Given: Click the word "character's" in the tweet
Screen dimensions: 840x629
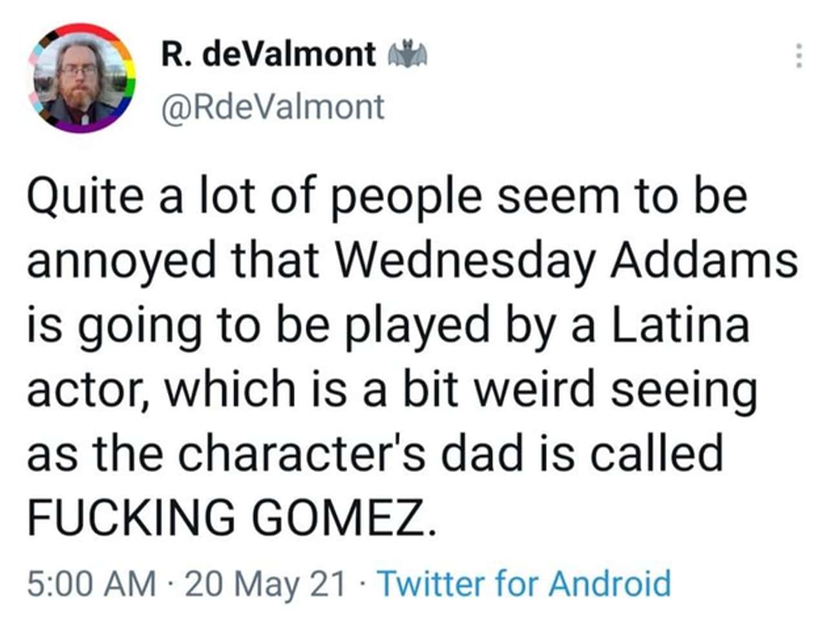Looking at the screenshot, I should 301,453.
